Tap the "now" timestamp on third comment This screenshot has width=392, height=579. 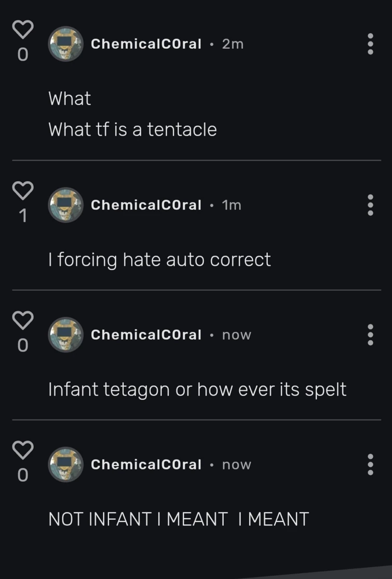(236, 335)
